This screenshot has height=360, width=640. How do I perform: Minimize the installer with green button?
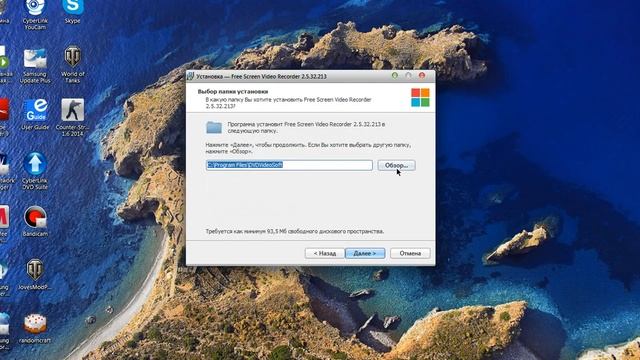[395, 76]
